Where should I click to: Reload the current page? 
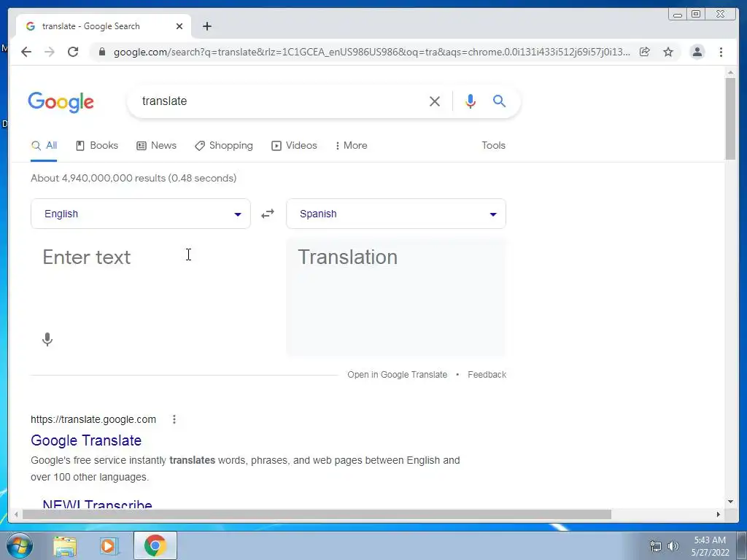73,52
